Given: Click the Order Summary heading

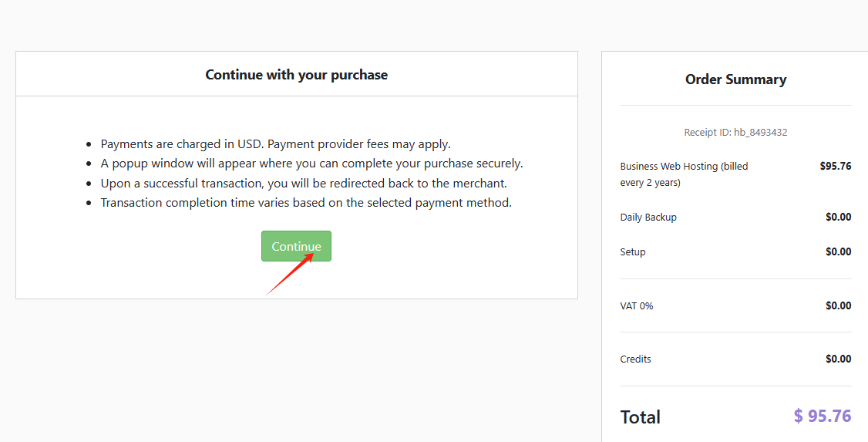Looking at the screenshot, I should [735, 79].
